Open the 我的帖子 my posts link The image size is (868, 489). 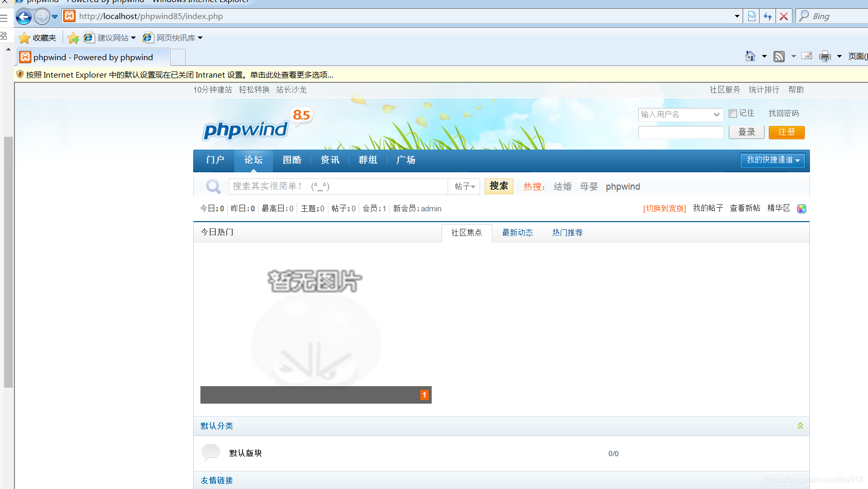tap(708, 208)
